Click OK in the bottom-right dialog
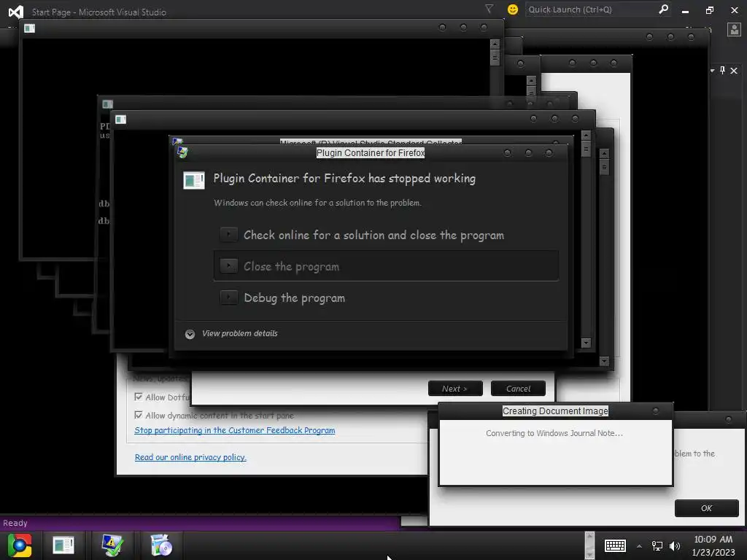The width and height of the screenshot is (747, 560). [706, 508]
